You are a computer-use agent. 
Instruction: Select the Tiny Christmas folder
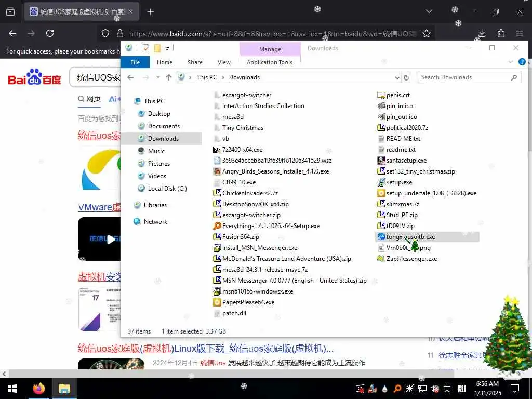tap(243, 128)
